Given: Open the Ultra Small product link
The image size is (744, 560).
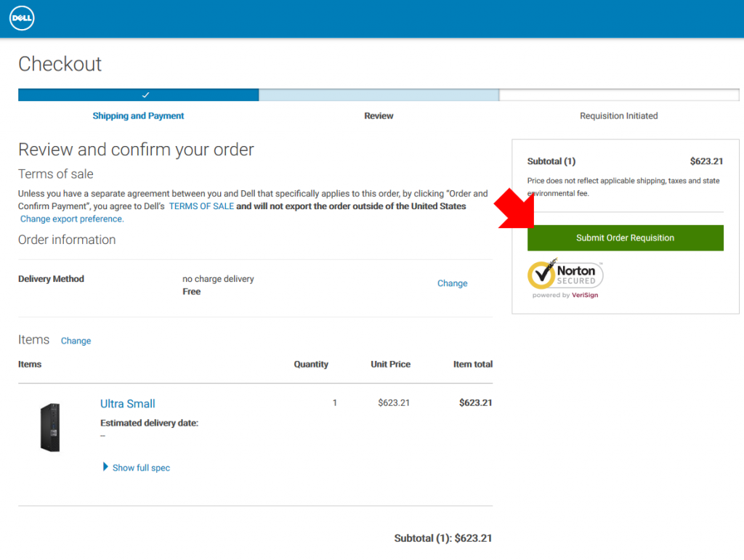Looking at the screenshot, I should [128, 404].
